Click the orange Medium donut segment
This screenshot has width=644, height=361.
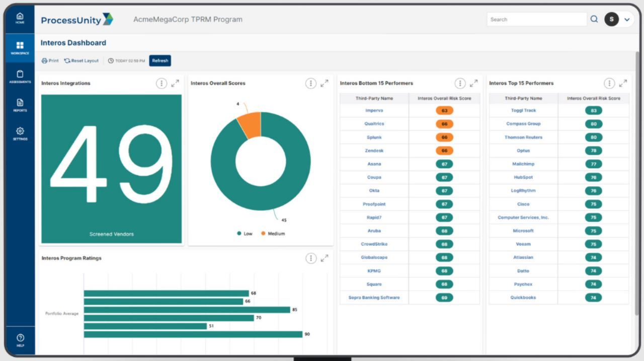[x=250, y=123]
